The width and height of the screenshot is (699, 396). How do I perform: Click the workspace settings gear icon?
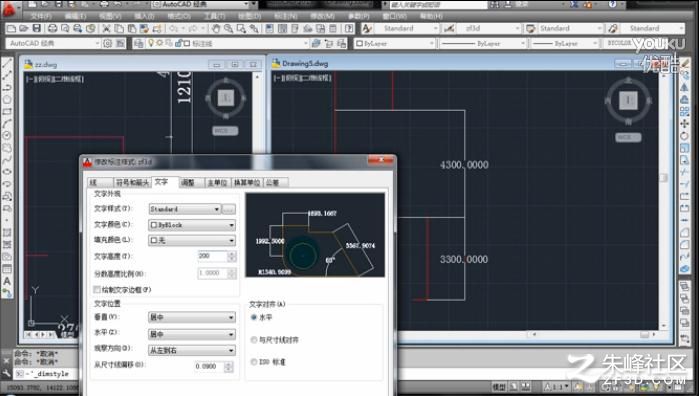point(107,43)
